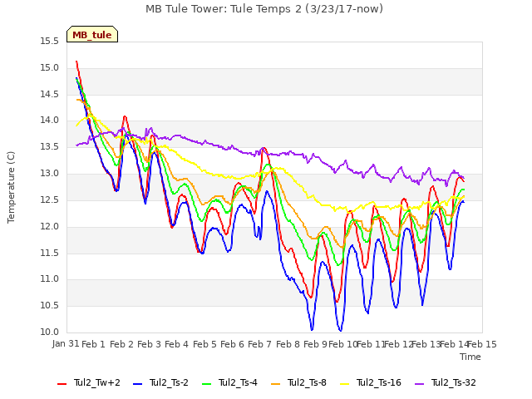This screenshot has height=399, width=532.
Task: Click the Feb 5 axis tick label
Action: 205,344
